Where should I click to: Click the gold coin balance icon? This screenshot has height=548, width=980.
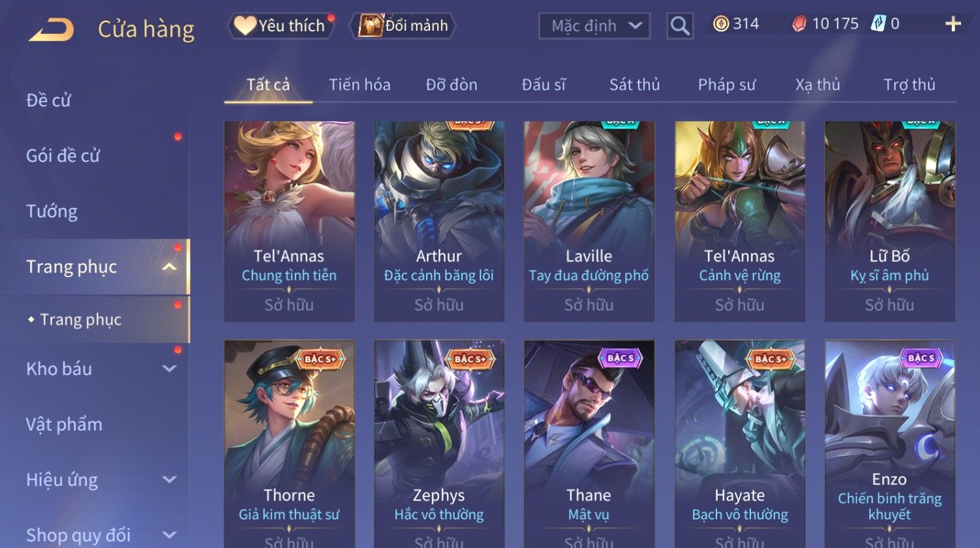[x=720, y=24]
